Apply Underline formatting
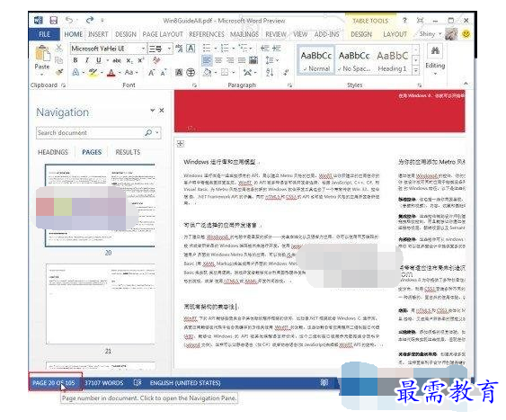 coord(99,60)
